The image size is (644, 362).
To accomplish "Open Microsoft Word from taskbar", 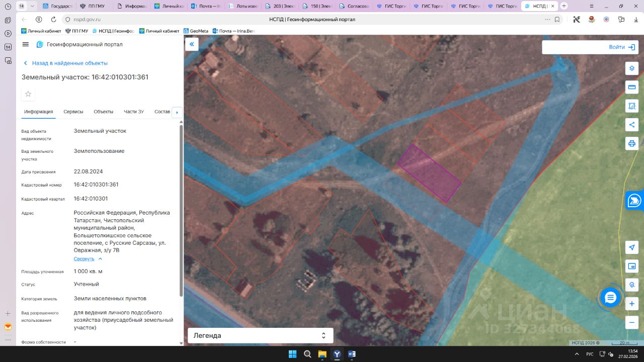I will pos(352,354).
